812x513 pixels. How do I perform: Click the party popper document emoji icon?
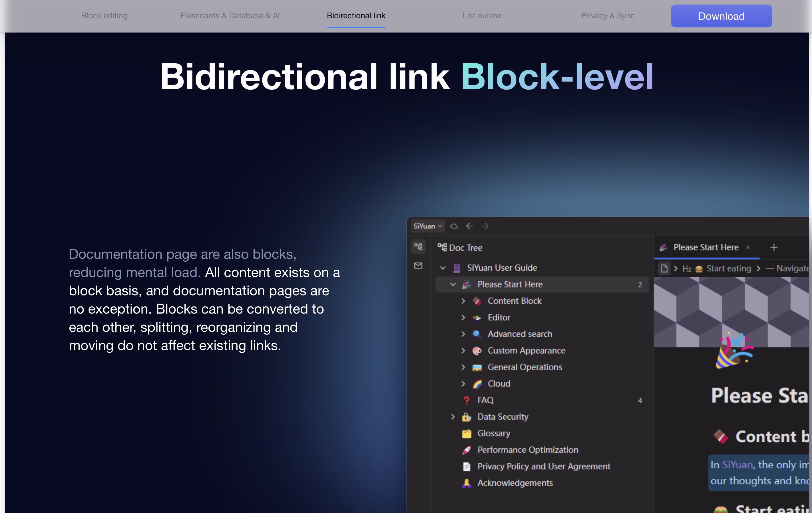(734, 351)
